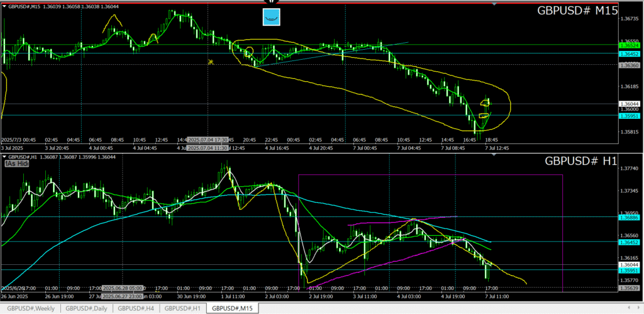
Task: Switch to the GBPUSD#,Weekly tab
Action: pos(31,308)
